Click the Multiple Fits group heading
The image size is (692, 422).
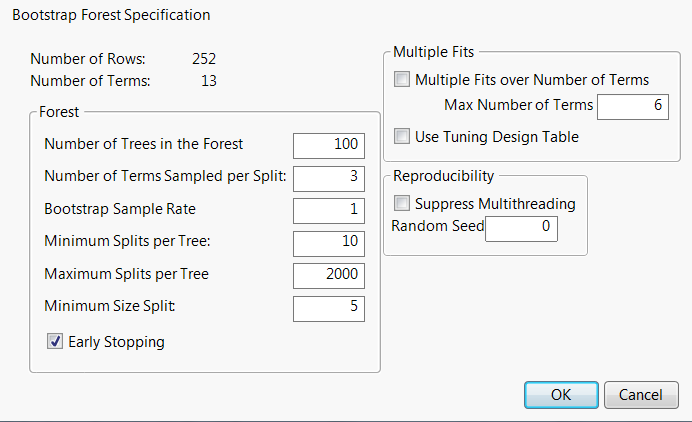pos(433,51)
